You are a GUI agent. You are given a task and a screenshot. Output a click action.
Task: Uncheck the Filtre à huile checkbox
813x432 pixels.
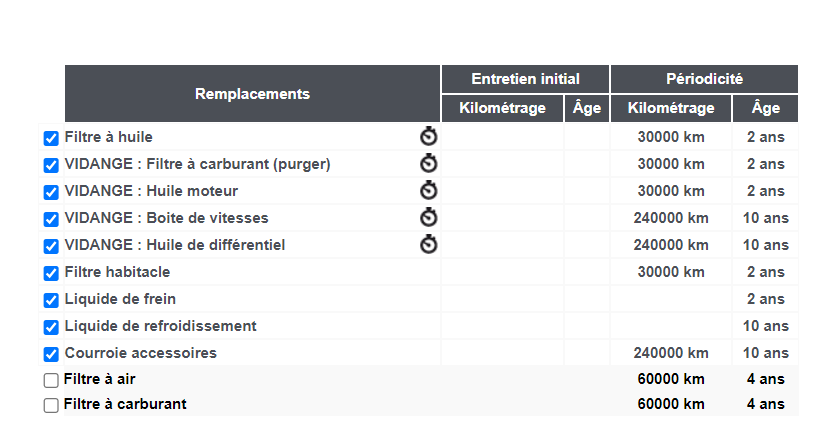click(51, 138)
